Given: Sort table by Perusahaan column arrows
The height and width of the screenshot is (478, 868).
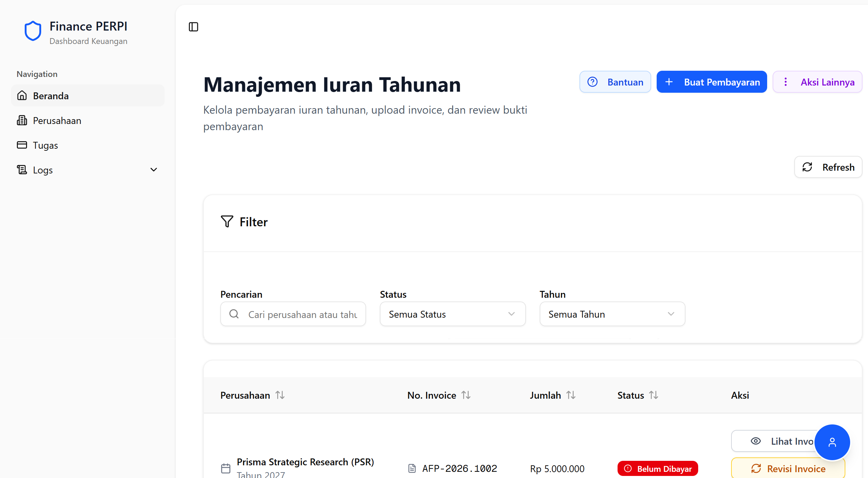Looking at the screenshot, I should point(280,395).
